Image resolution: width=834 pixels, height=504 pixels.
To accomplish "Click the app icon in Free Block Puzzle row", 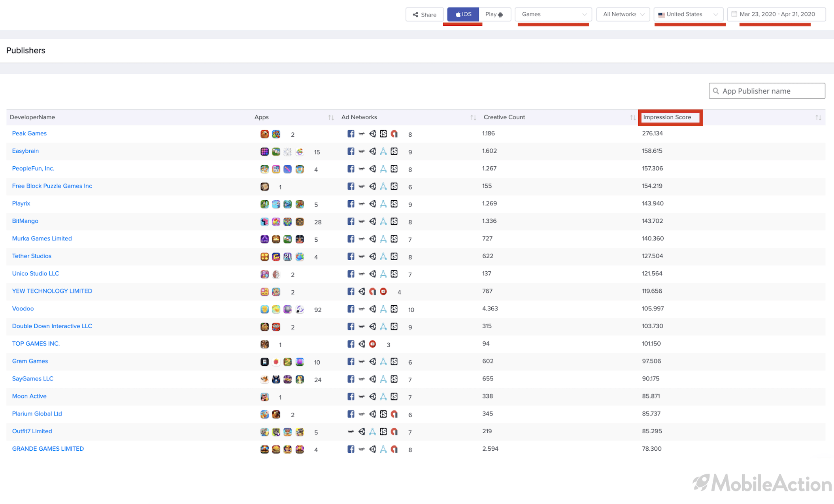I will [x=264, y=187].
